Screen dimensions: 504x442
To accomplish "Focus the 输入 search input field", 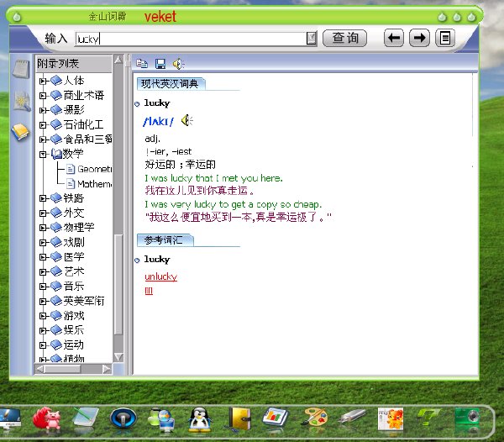I will click(191, 39).
